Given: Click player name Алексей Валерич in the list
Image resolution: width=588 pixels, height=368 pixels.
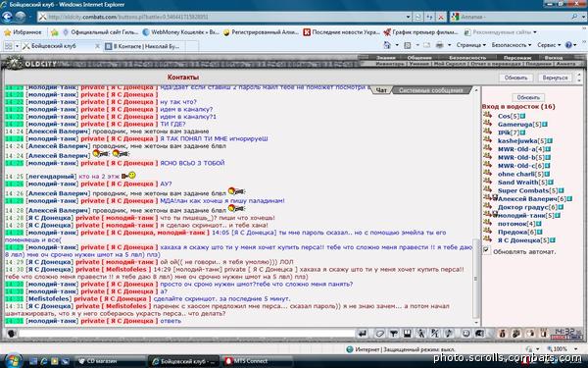Looking at the screenshot, I should [527, 199].
